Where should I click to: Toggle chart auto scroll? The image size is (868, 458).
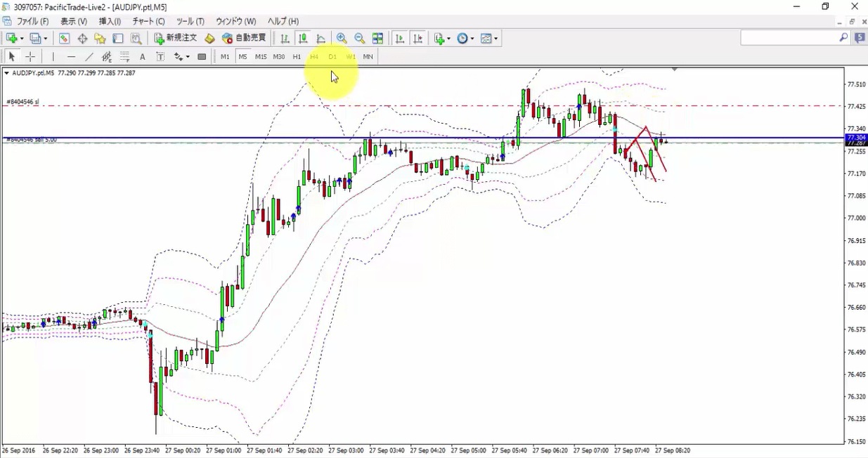tap(400, 38)
